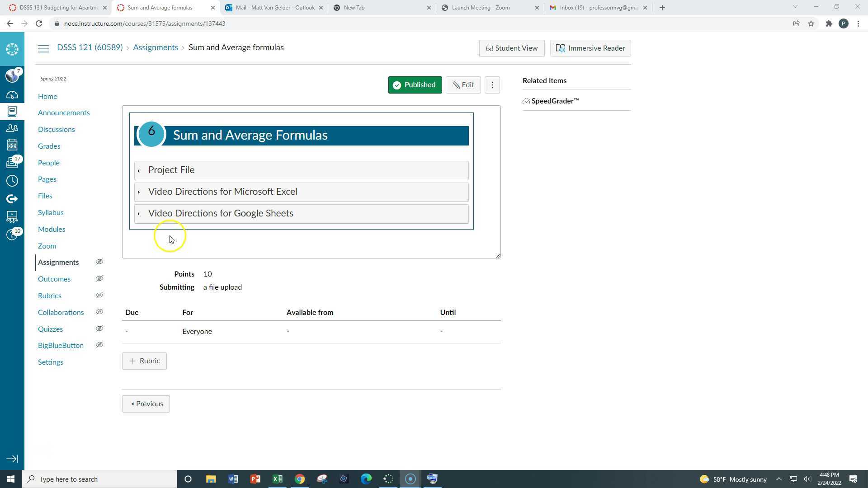Click eye icon next to Quizzes
This screenshot has width=868, height=488.
pos(99,329)
